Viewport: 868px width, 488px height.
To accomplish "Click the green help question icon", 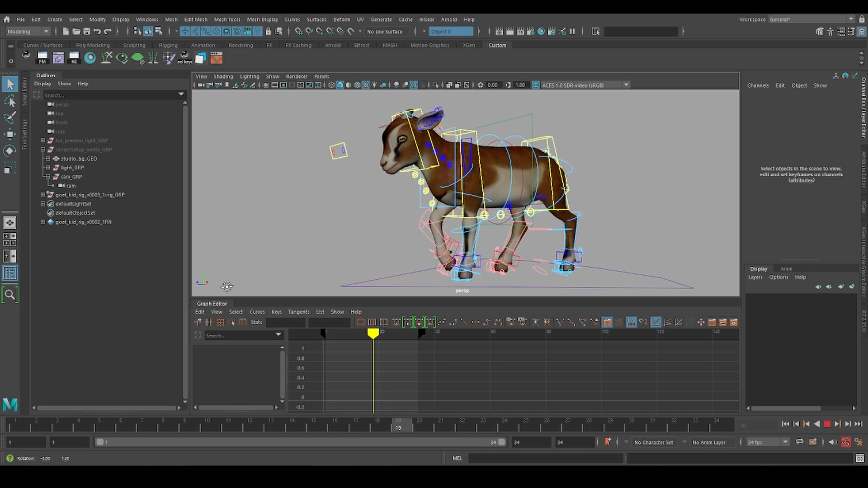I will [x=9, y=458].
